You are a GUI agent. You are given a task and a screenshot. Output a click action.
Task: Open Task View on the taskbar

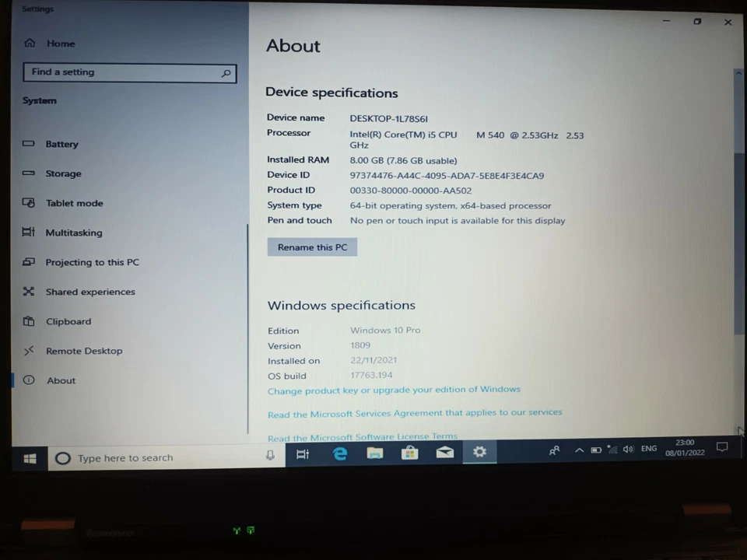pos(303,453)
